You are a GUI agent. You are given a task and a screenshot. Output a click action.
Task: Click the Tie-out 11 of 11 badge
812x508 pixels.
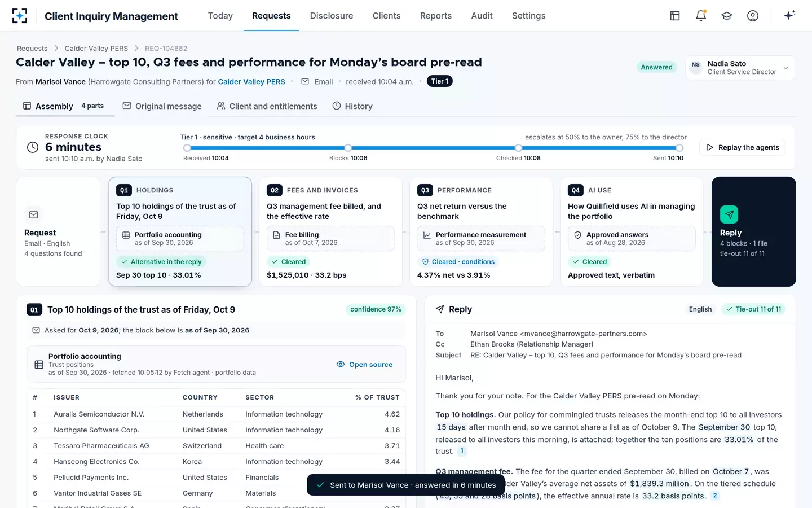753,309
